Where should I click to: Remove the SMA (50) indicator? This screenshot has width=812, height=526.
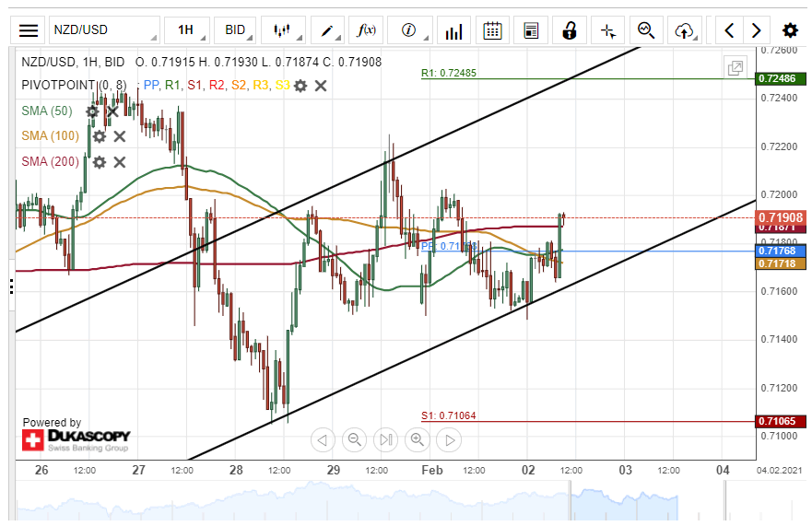pos(112,111)
